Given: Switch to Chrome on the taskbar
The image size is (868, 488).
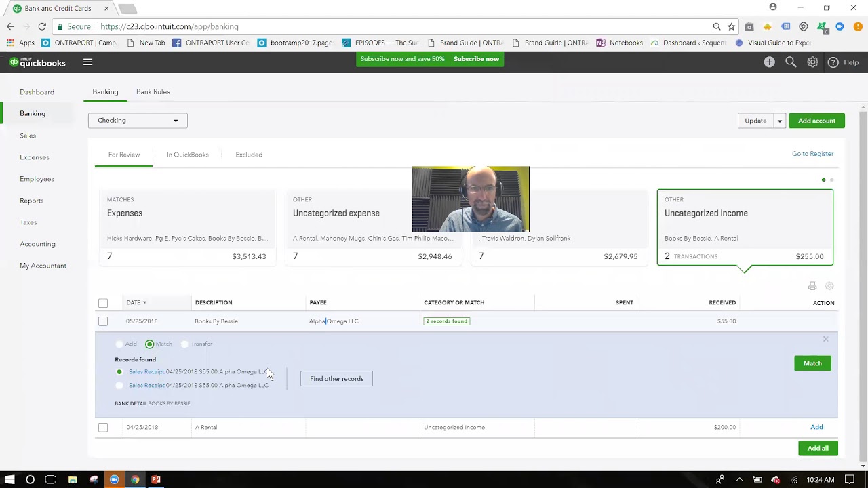Looking at the screenshot, I should 135,480.
